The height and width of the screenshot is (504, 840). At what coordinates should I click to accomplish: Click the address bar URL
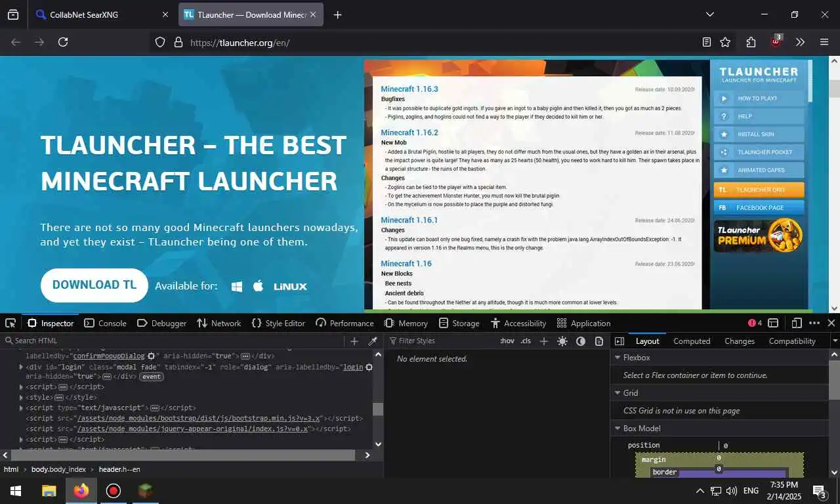coord(240,43)
